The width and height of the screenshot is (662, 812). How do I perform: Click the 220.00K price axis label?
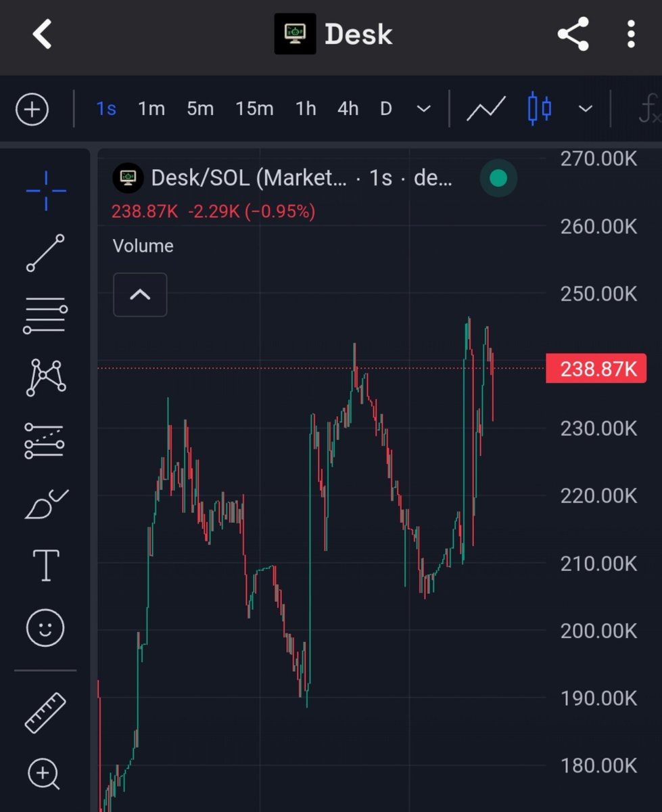[x=599, y=496]
